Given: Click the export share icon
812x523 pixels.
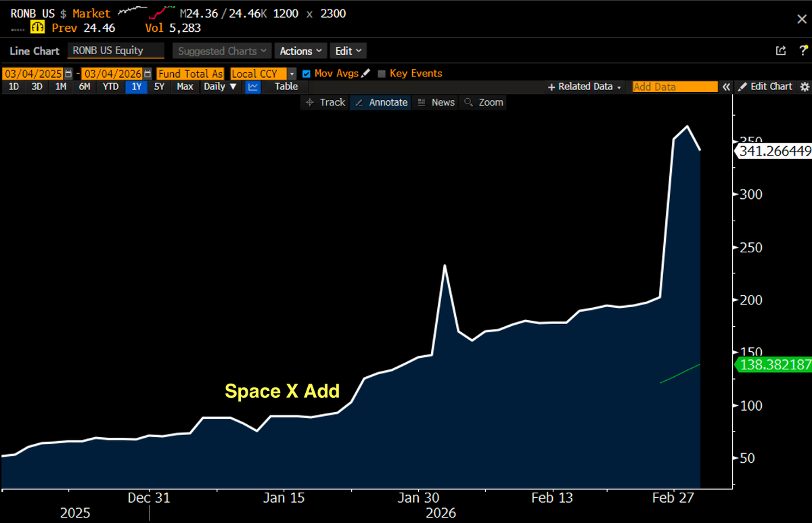Looking at the screenshot, I should (780, 51).
